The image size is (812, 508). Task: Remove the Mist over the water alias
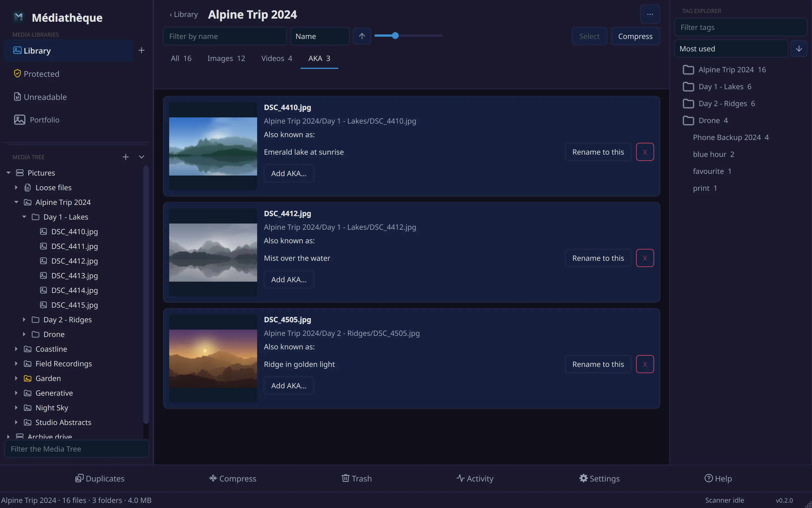coord(645,258)
